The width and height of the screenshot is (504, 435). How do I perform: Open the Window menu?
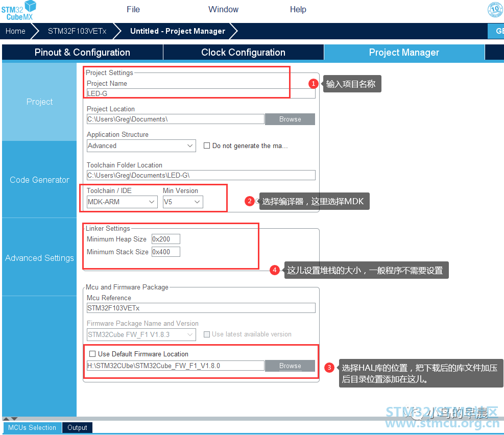click(223, 9)
